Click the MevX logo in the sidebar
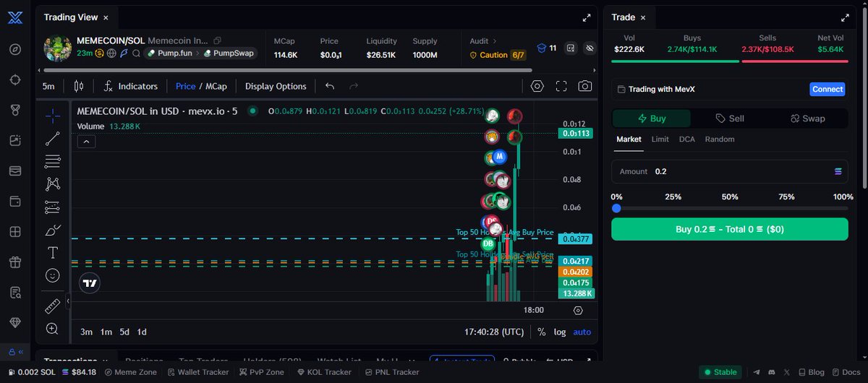Image resolution: width=868 pixels, height=383 pixels. (15, 18)
